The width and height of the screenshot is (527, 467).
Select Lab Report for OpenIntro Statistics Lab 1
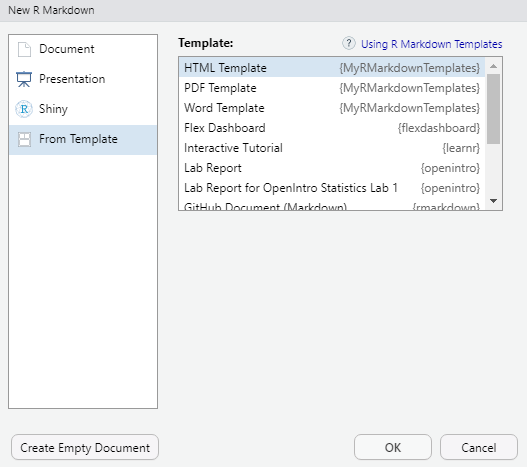pyautogui.click(x=332, y=188)
